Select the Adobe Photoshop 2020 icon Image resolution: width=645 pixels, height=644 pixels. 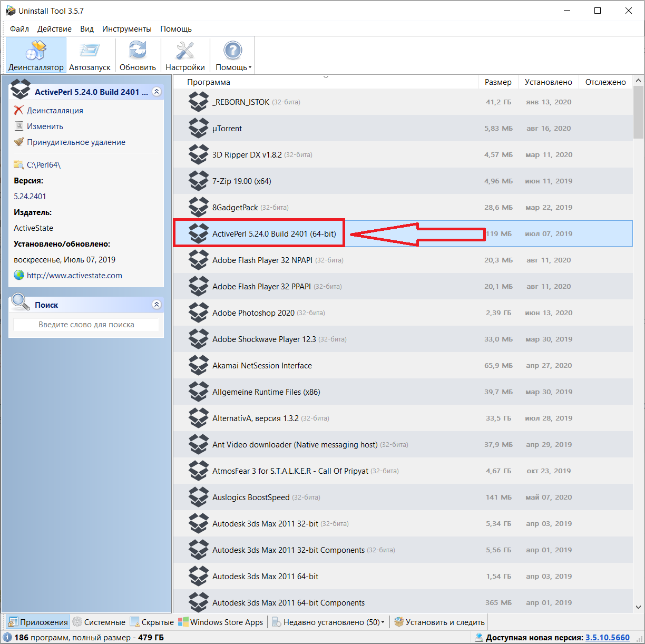coord(199,313)
